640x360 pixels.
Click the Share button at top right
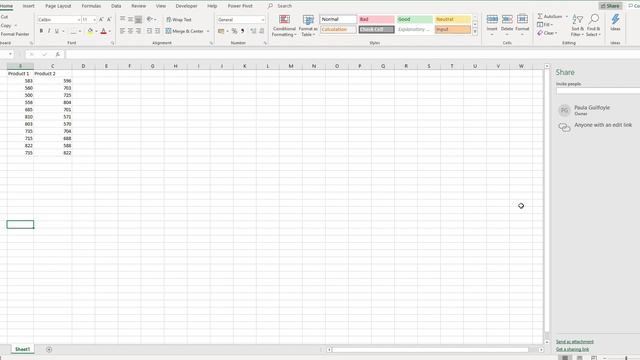pos(610,6)
